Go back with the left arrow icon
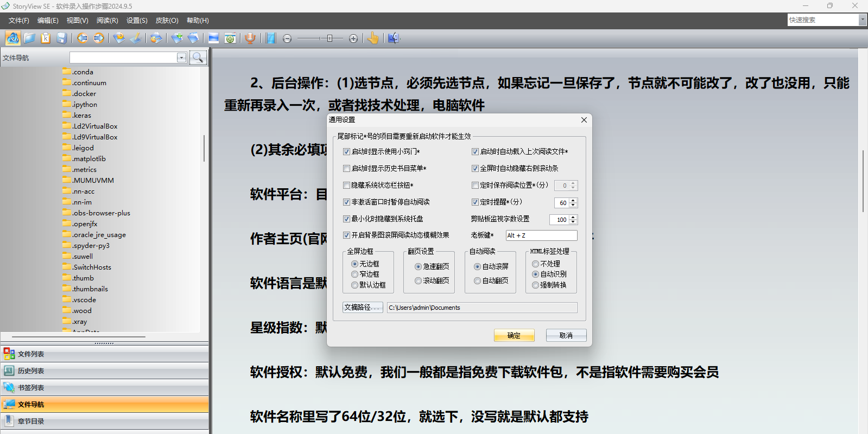Viewport: 868px width, 434px height. point(83,38)
